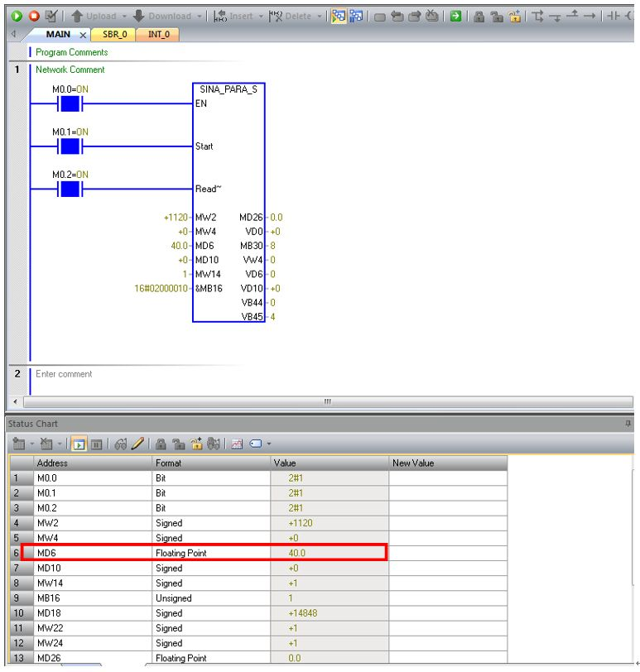Click the network 2 Enter comment field
This screenshot has height=672, width=640.
click(64, 374)
